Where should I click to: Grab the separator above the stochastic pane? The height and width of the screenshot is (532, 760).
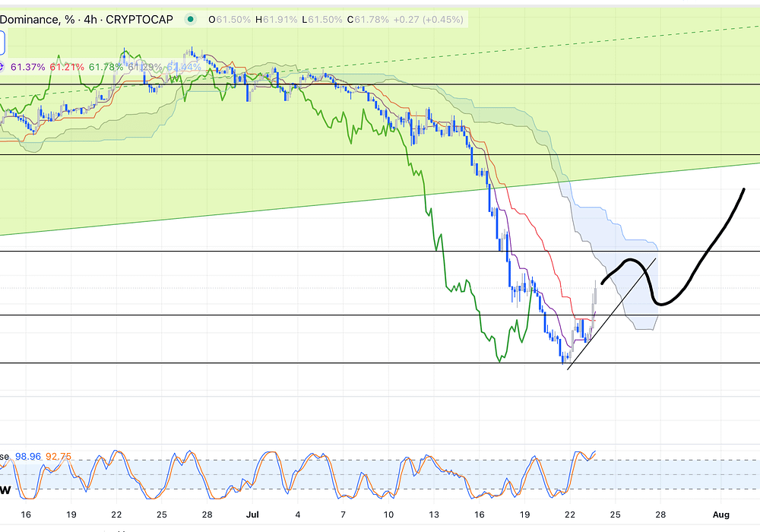pyautogui.click(x=380, y=443)
